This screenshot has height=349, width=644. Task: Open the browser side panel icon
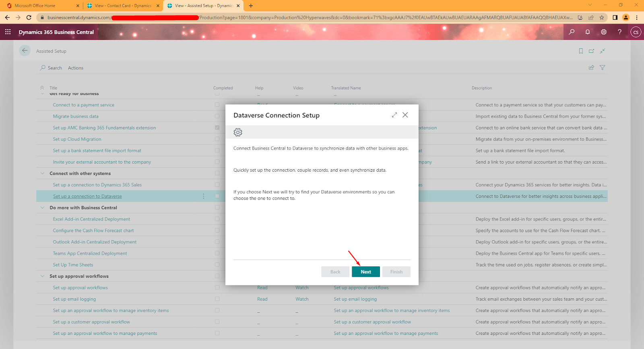[x=615, y=17]
